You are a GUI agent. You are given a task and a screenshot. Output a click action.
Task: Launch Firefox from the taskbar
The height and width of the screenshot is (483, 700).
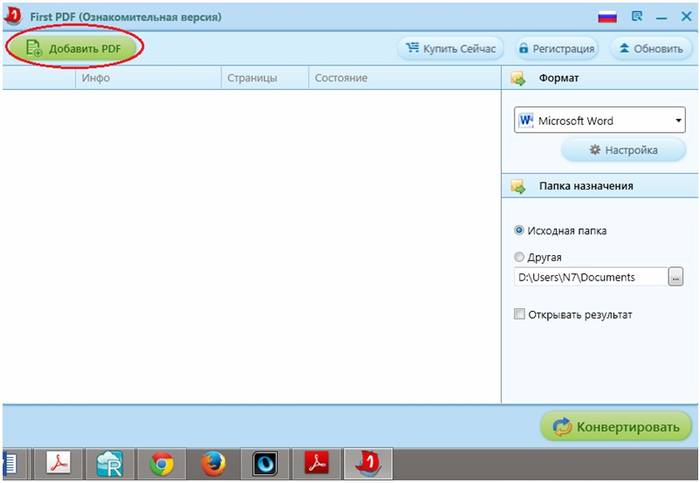[213, 463]
